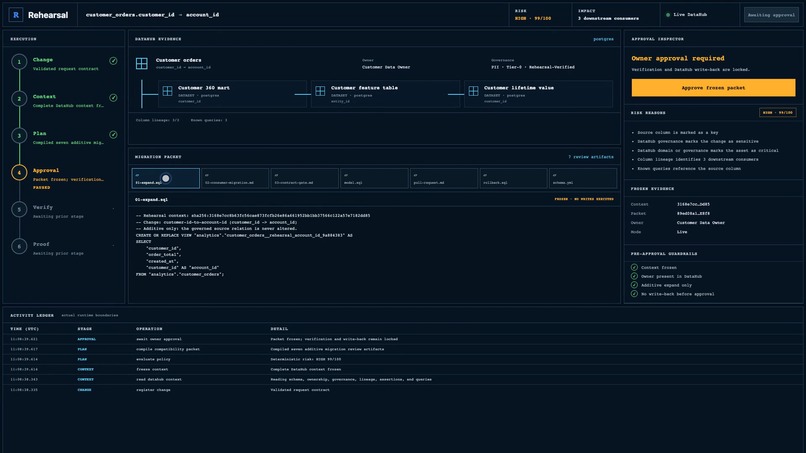The image size is (806, 453).
Task: Open the 7 review artifacts link
Action: (591, 157)
